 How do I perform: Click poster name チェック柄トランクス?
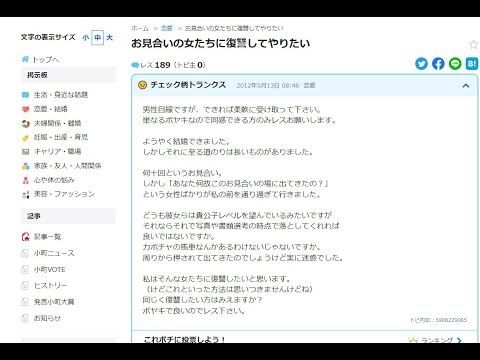click(188, 85)
